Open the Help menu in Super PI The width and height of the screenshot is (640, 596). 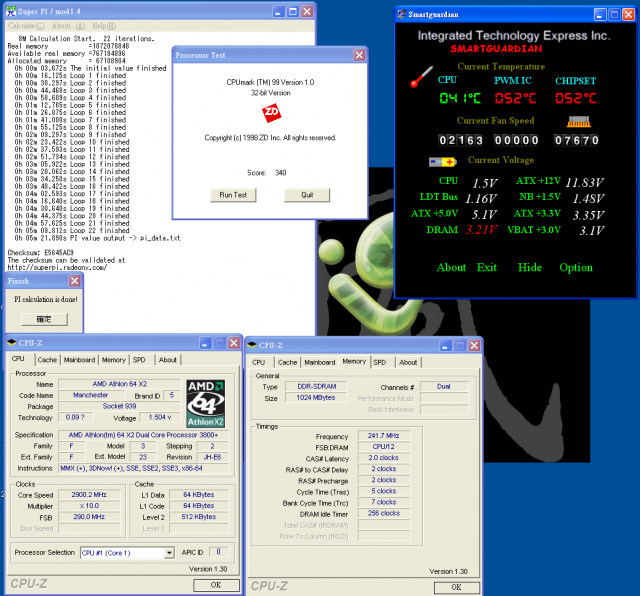tap(104, 26)
